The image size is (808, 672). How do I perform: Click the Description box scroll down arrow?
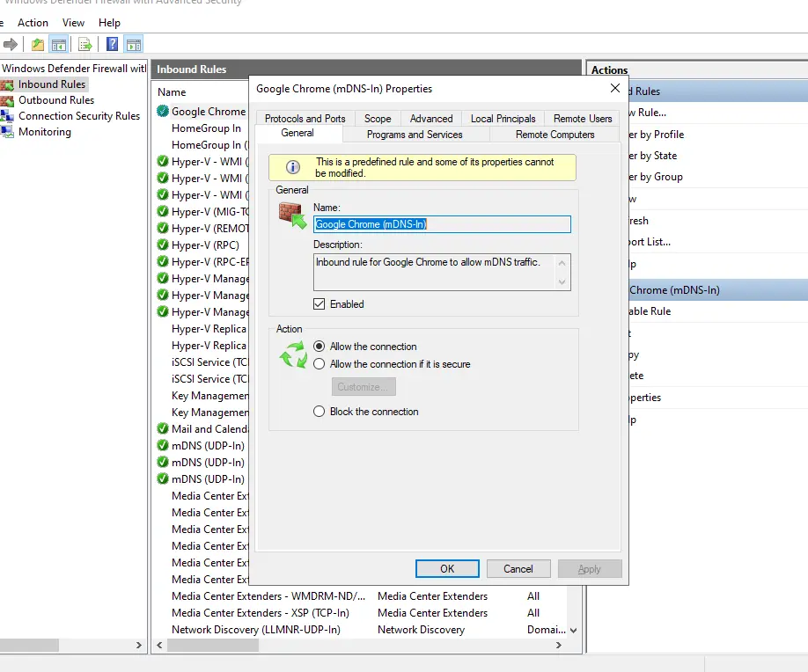[x=562, y=281]
